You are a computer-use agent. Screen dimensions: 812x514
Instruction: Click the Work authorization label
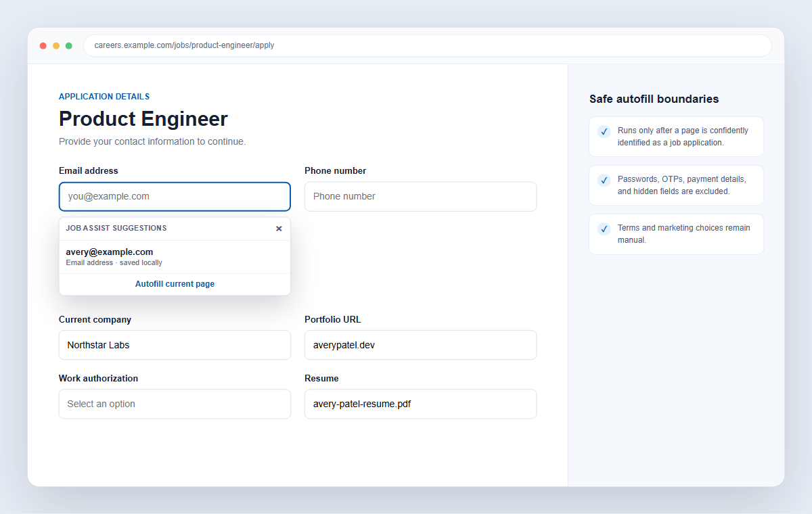[x=98, y=378]
